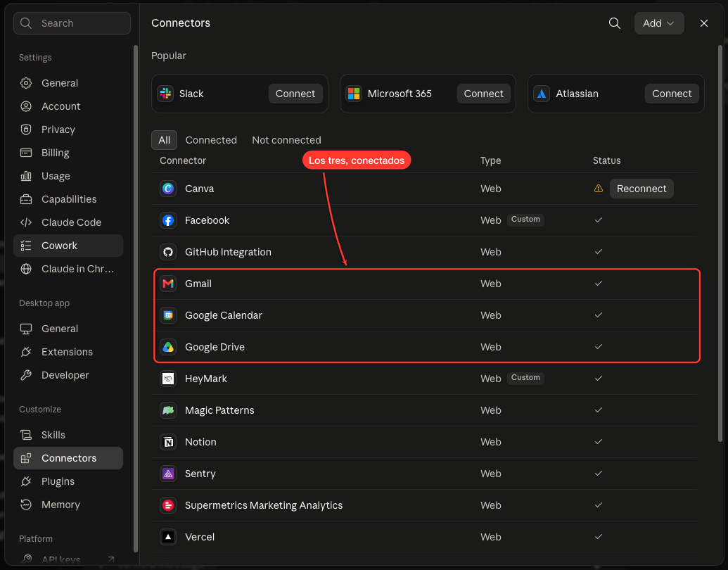The width and height of the screenshot is (728, 570).
Task: Click the Notion connector icon
Action: click(168, 442)
